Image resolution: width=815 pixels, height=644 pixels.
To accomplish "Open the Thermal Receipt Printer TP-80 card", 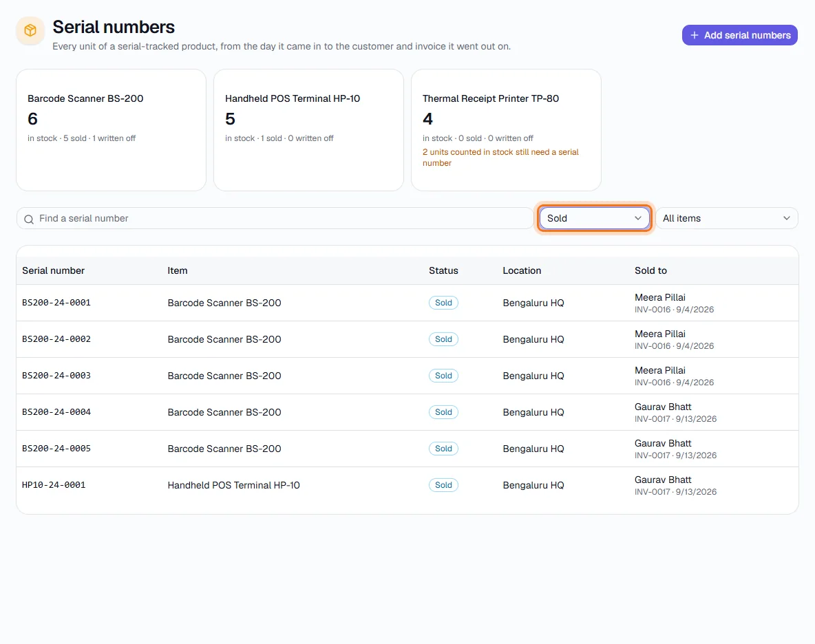I will coord(506,130).
